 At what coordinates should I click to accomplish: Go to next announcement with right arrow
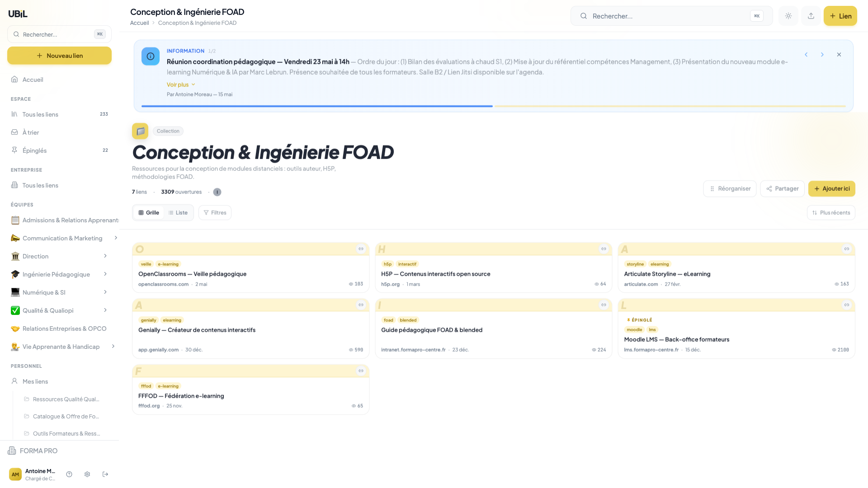822,55
